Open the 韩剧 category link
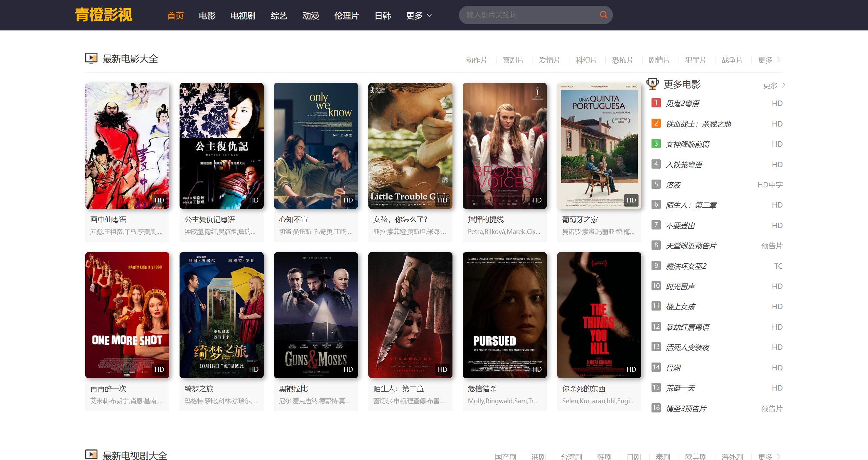The image size is (868, 460). click(604, 457)
